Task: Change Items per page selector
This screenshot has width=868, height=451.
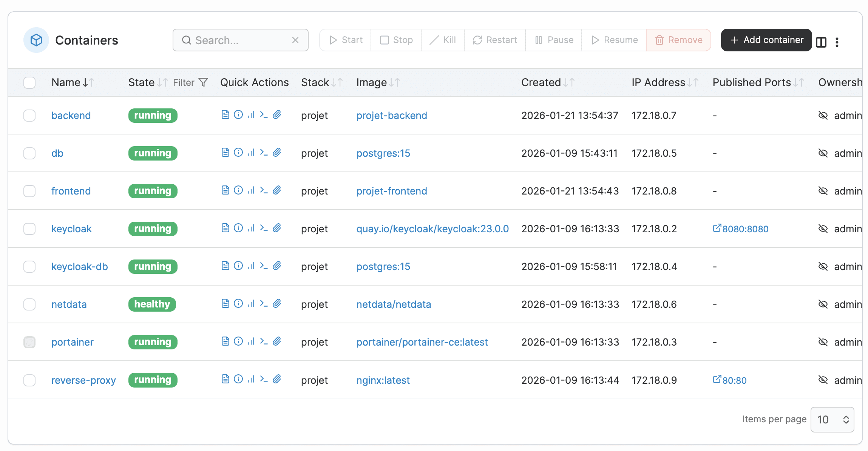Action: click(x=832, y=419)
